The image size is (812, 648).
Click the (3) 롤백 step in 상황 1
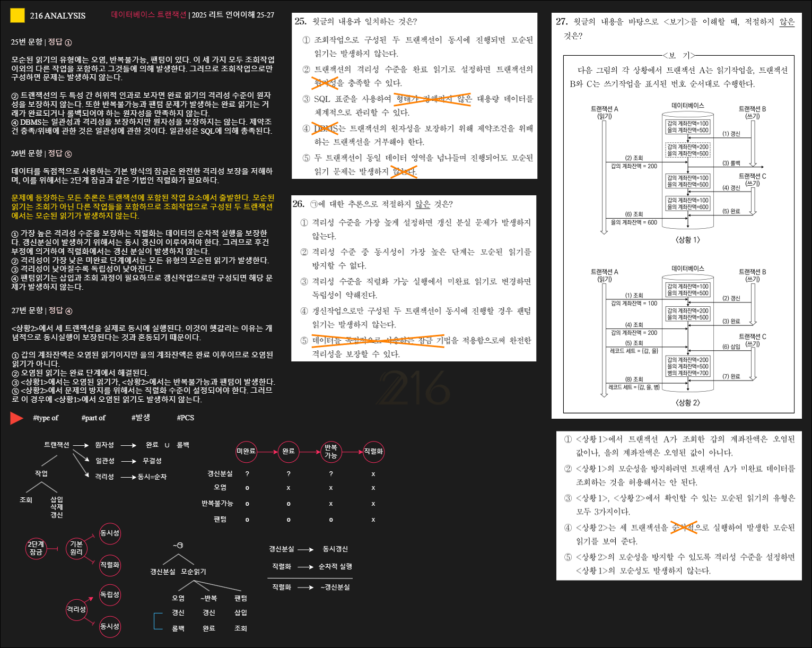(731, 163)
